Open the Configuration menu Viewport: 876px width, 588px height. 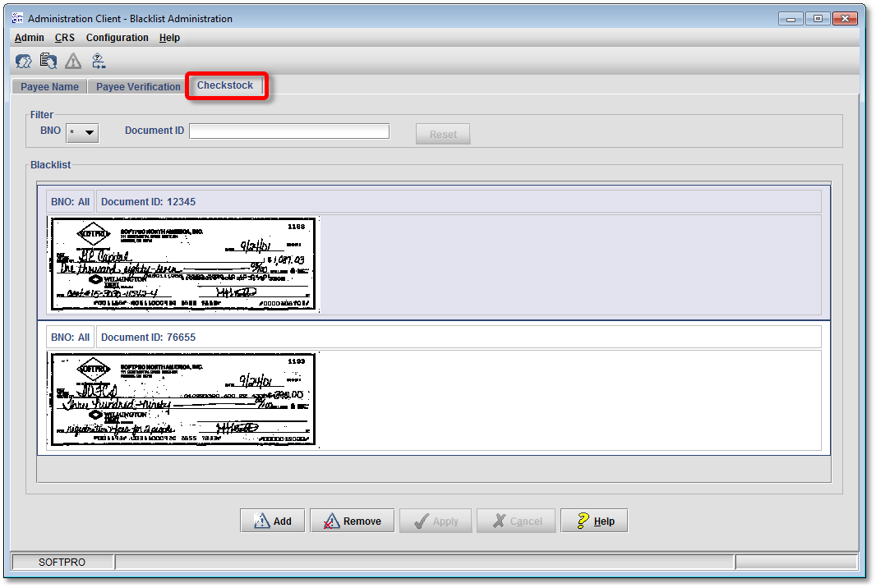tap(118, 38)
